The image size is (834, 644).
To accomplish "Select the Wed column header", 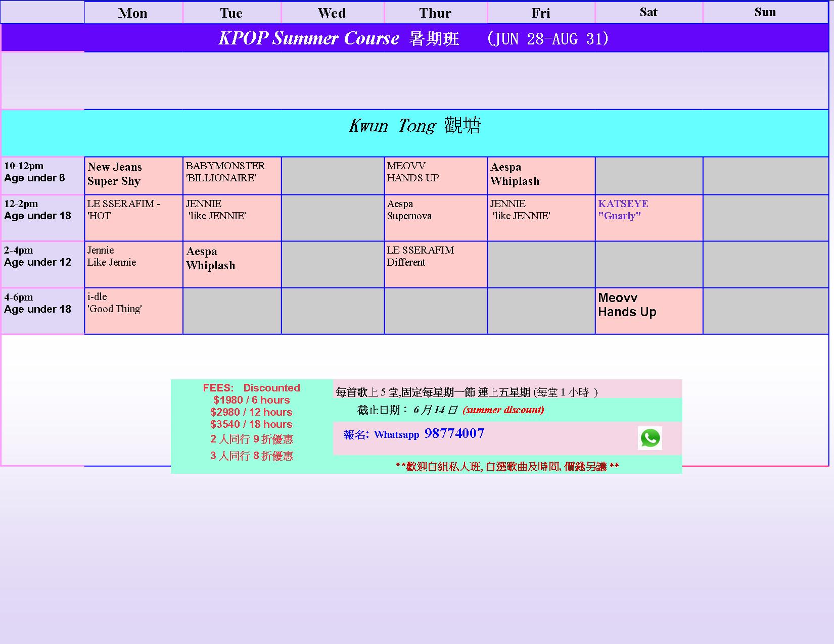I will tap(333, 13).
